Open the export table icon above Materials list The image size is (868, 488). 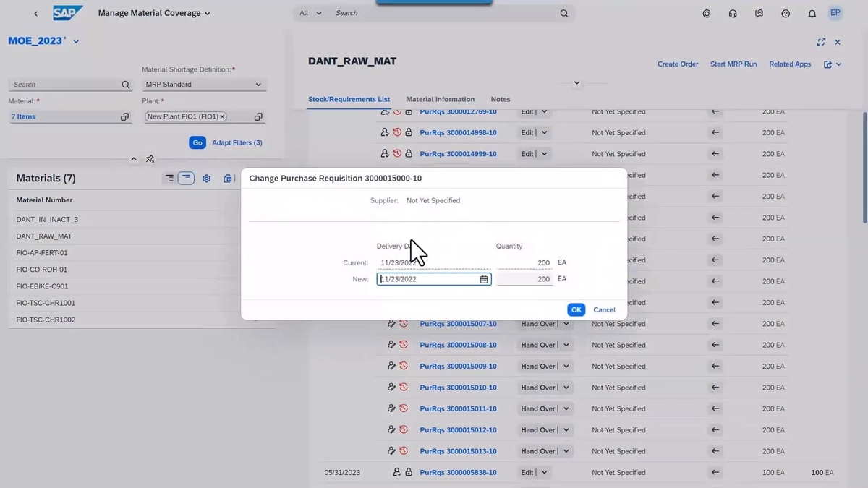[227, 178]
